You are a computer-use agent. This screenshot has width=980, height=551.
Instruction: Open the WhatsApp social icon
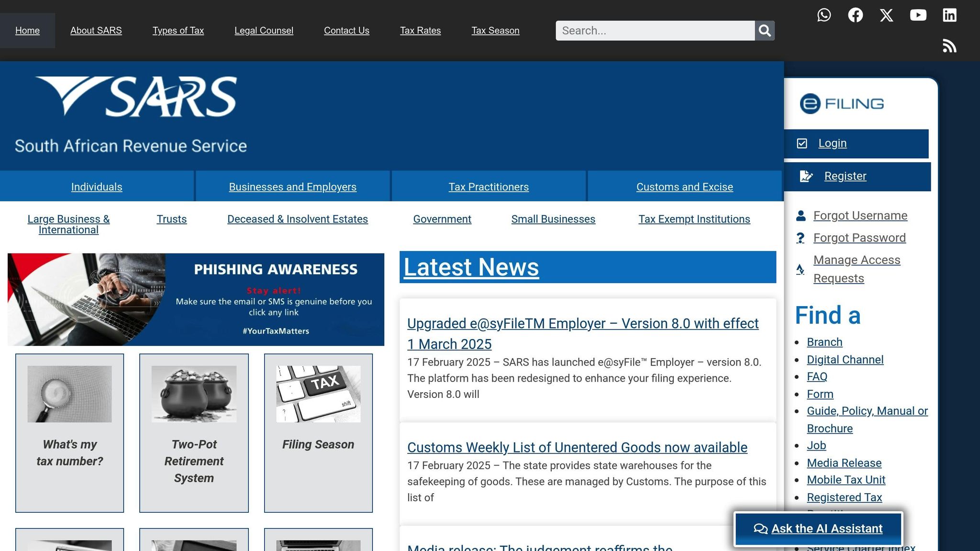pyautogui.click(x=824, y=15)
